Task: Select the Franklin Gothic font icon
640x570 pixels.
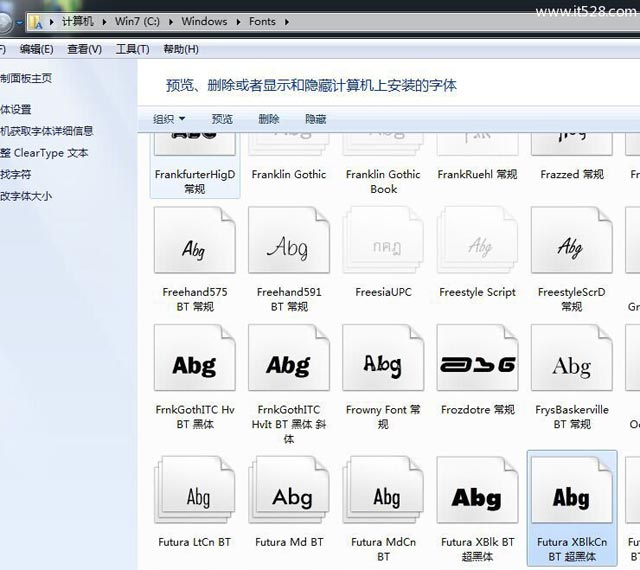Action: click(289, 144)
